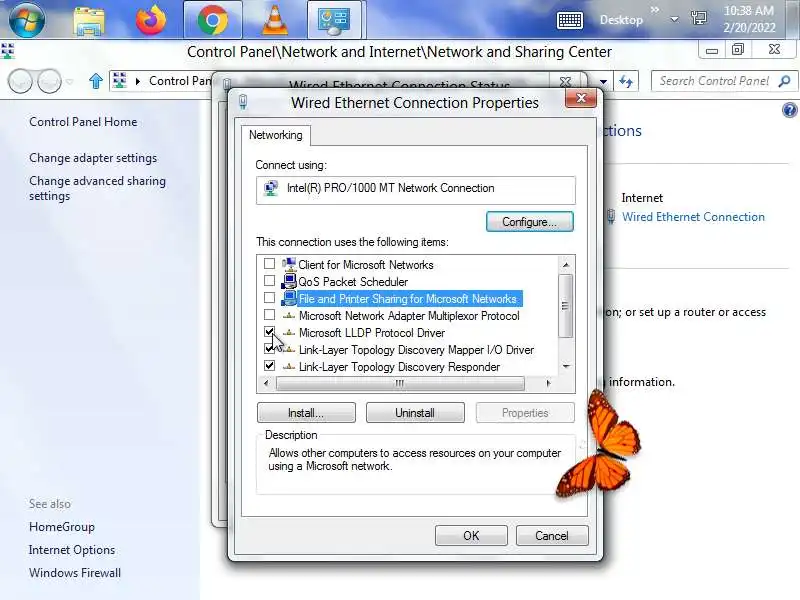Select Client for Microsoft Networks icon

coord(289,264)
